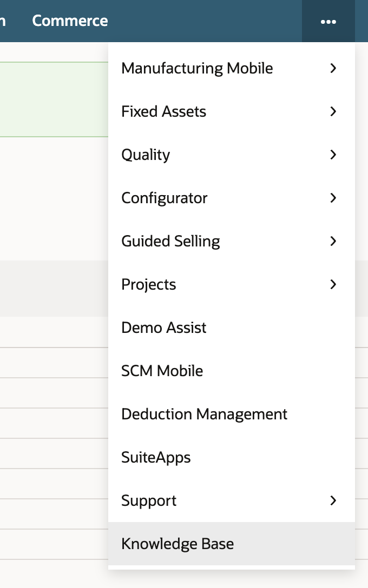Open the Projects menu entry
The width and height of the screenshot is (368, 588).
pyautogui.click(x=231, y=284)
